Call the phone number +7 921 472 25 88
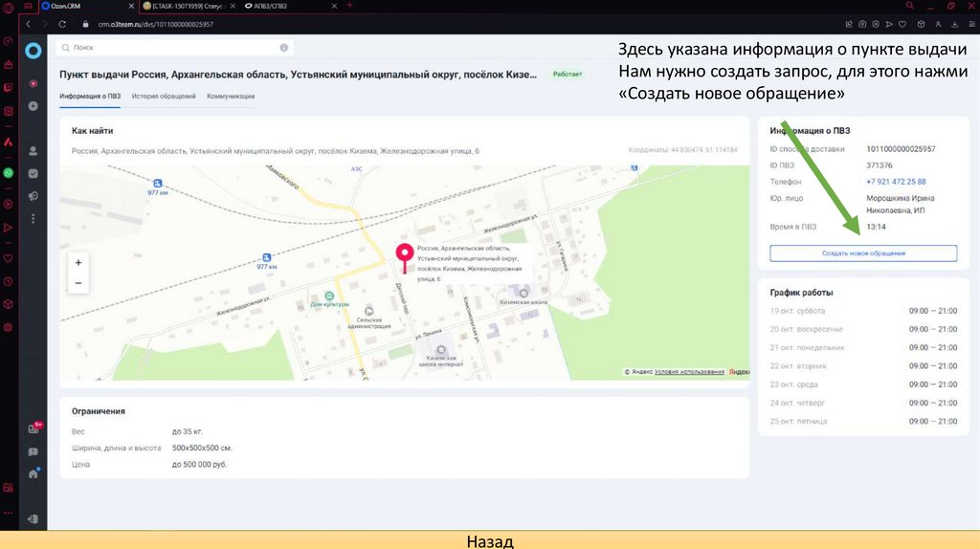Viewport: 980px width, 549px height. coord(896,182)
